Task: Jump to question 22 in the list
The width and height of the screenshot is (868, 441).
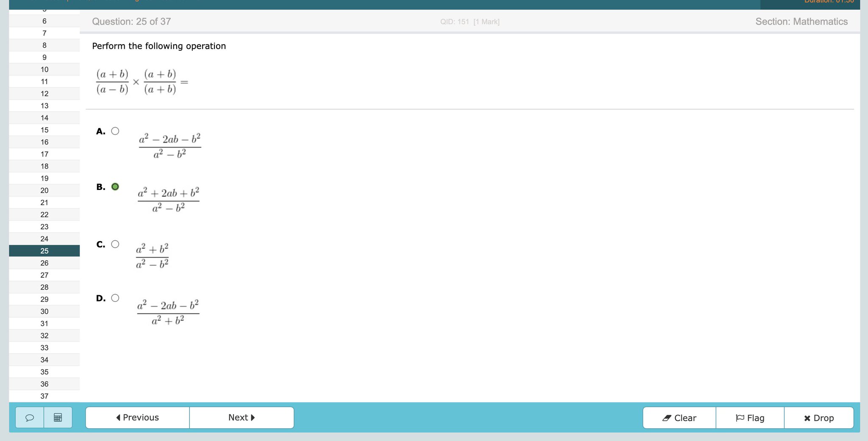Action: tap(45, 215)
